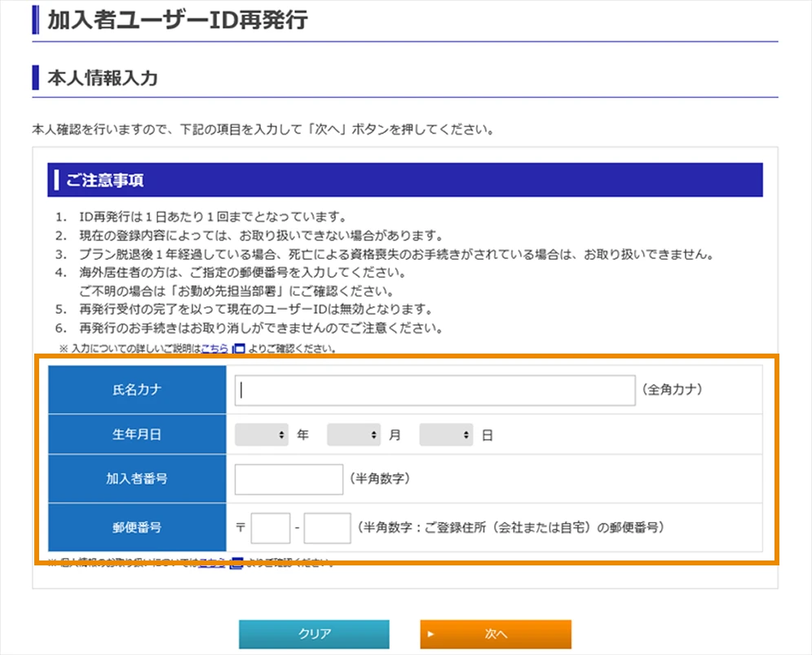Click the orange arrow icon inside the 次へ button

pyautogui.click(x=430, y=634)
